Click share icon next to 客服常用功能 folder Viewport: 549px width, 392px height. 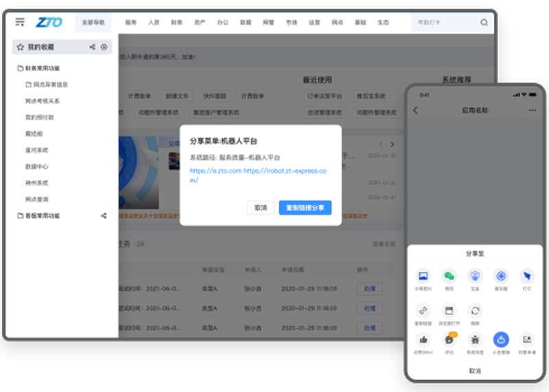click(x=104, y=216)
